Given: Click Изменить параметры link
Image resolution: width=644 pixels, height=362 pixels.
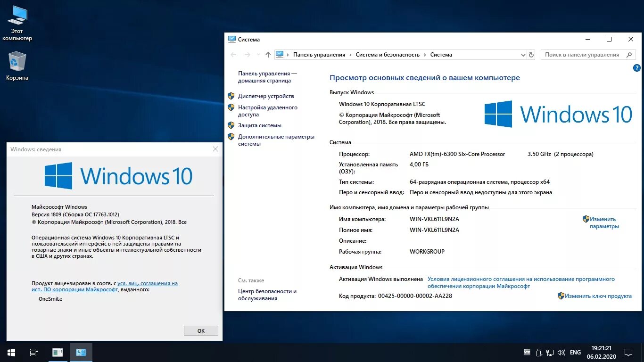Looking at the screenshot, I should tap(604, 222).
